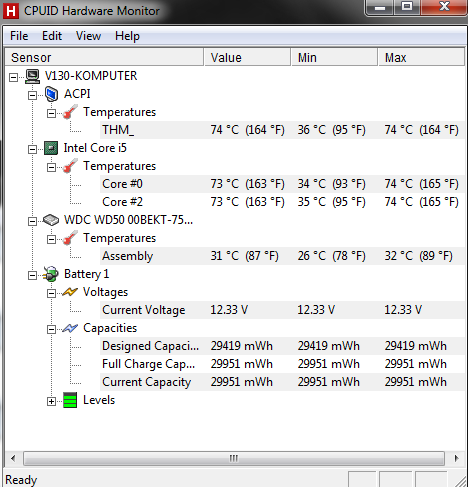Screen dimensions: 468x487
Task: Collapse the Intel Core i5 node
Action: pyautogui.click(x=32, y=150)
